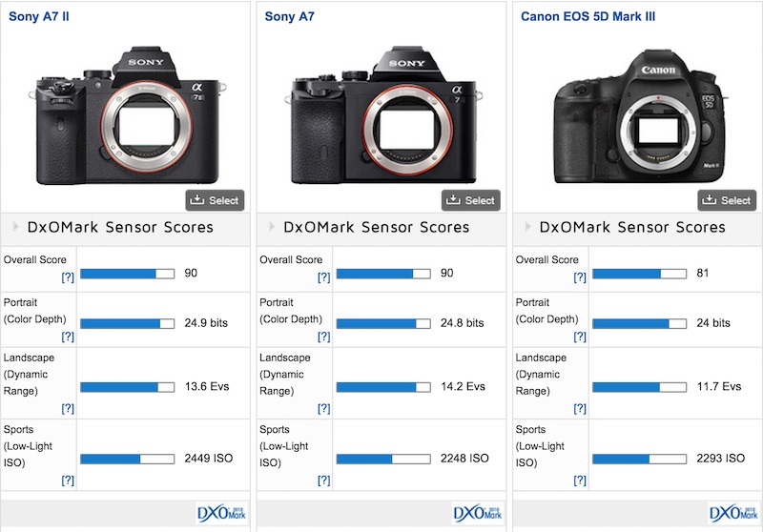Click the 14.2 Evs value

click(x=463, y=386)
